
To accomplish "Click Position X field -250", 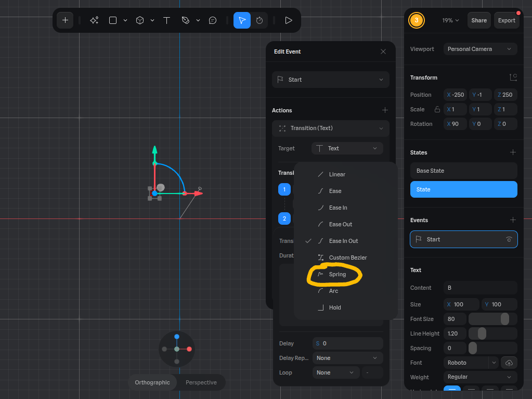I will pyautogui.click(x=455, y=95).
